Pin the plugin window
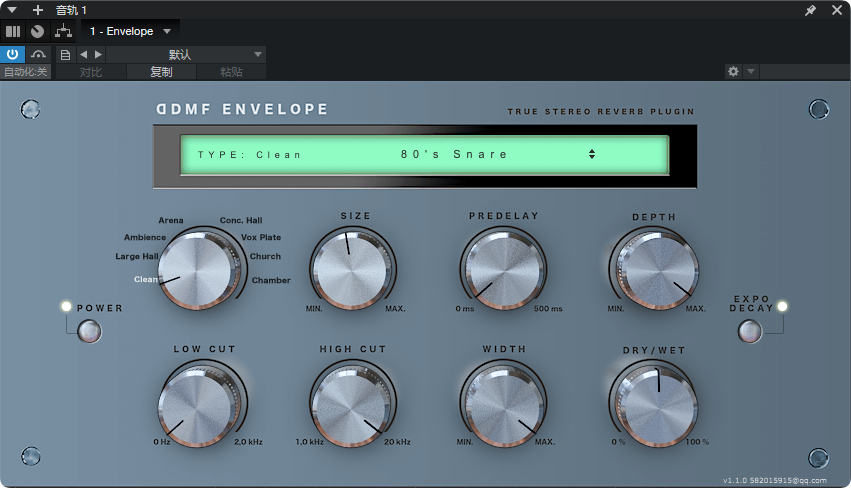 [810, 10]
